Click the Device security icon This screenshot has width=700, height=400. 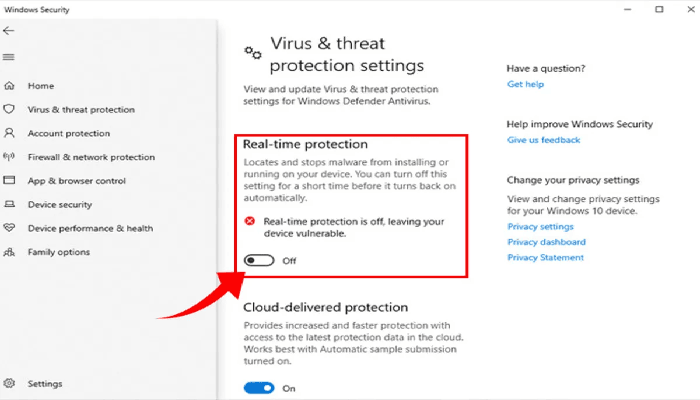(x=9, y=205)
